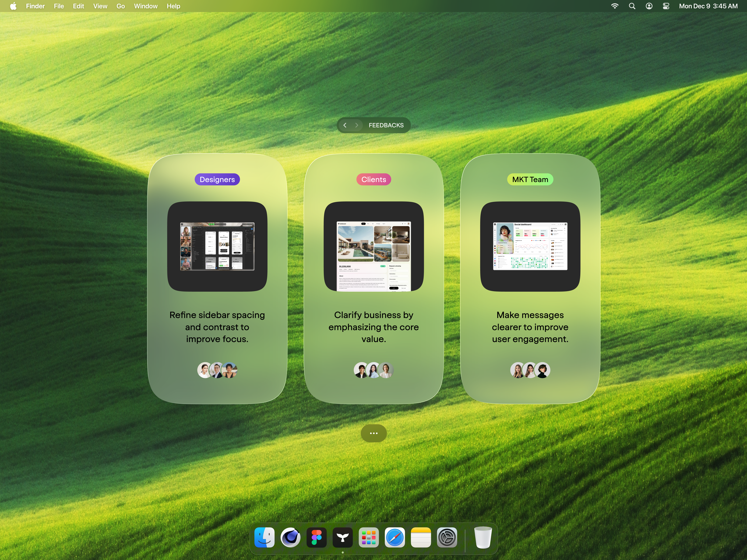Open the Go menu
Viewport: 747px width, 560px height.
click(120, 6)
